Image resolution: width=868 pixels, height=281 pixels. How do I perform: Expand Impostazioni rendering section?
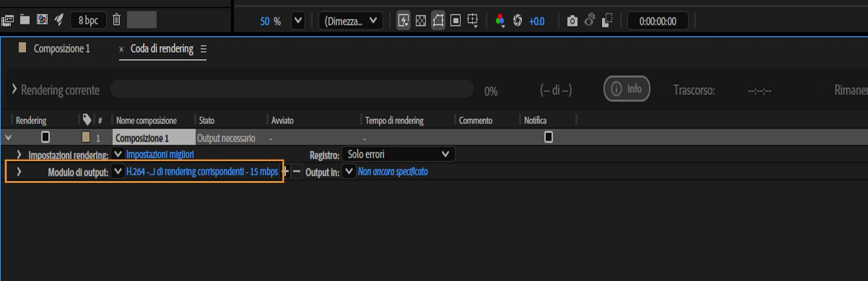coord(19,155)
